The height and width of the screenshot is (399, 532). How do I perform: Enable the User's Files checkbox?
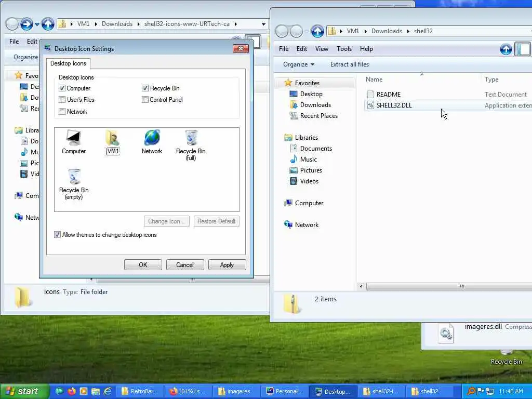tap(62, 100)
